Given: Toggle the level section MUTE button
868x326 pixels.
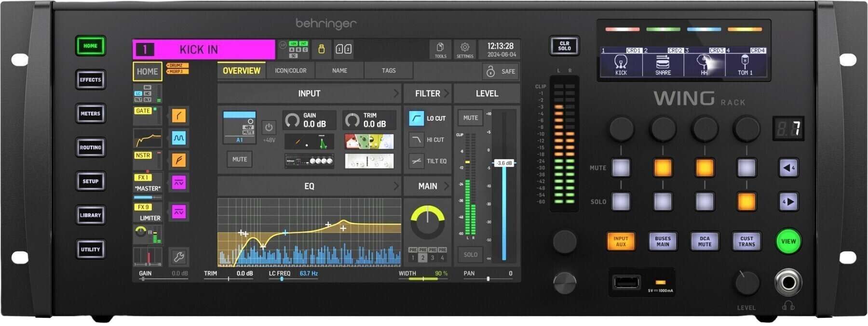Looking at the screenshot, I should point(470,118).
